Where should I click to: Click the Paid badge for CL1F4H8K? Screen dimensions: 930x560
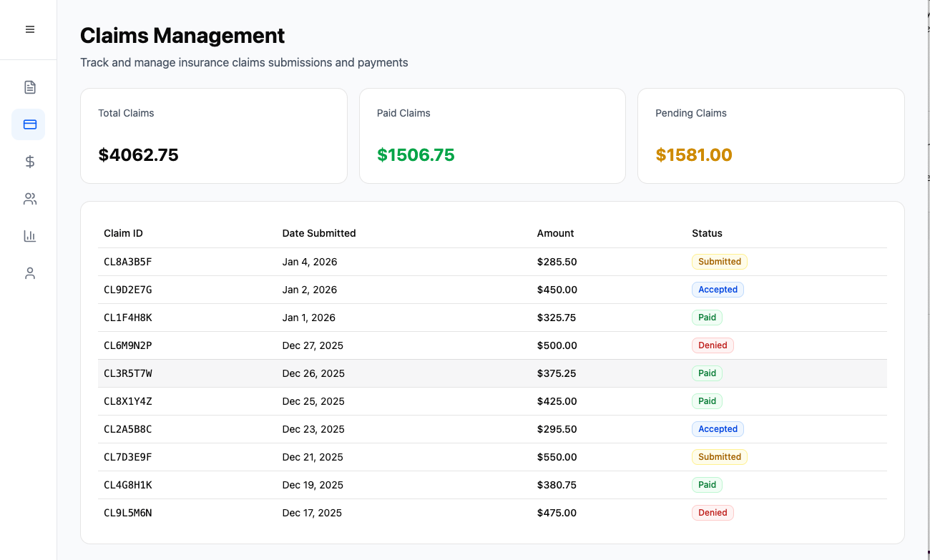point(707,318)
